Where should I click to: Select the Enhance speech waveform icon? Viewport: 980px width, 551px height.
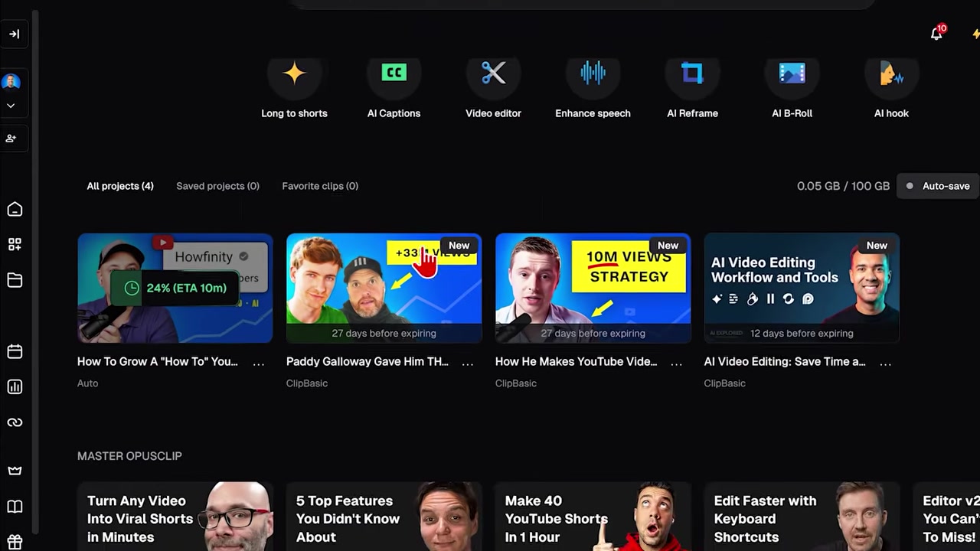593,73
